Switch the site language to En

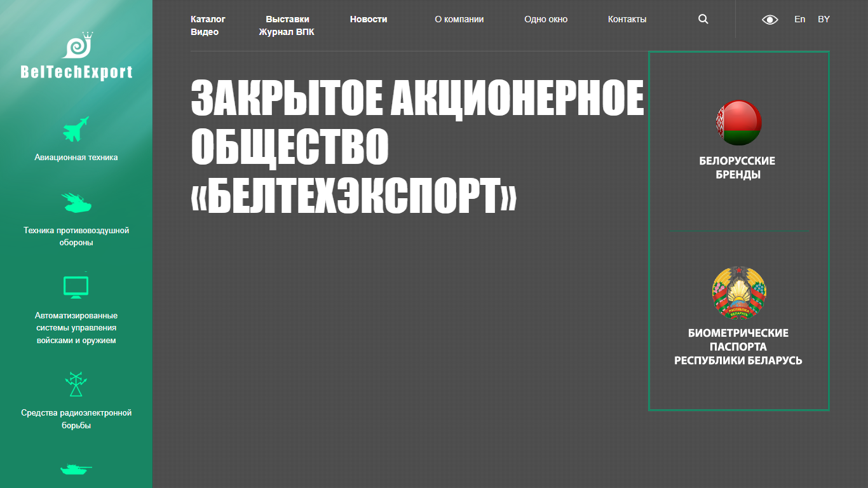click(800, 19)
